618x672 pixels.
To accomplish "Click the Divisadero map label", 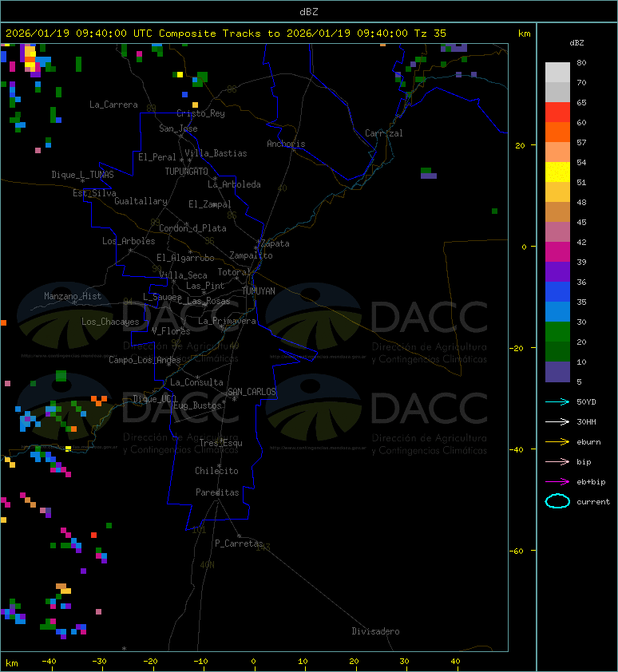I will [x=376, y=631].
